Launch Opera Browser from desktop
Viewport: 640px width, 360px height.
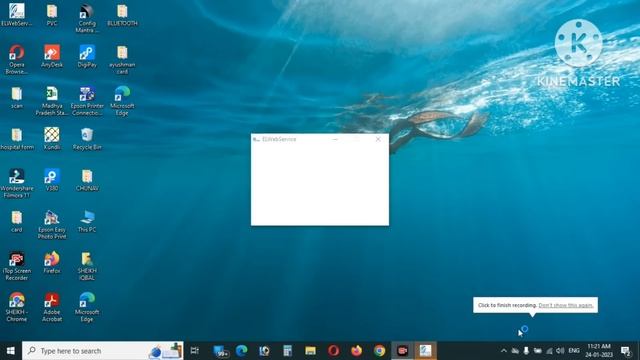pos(17,60)
